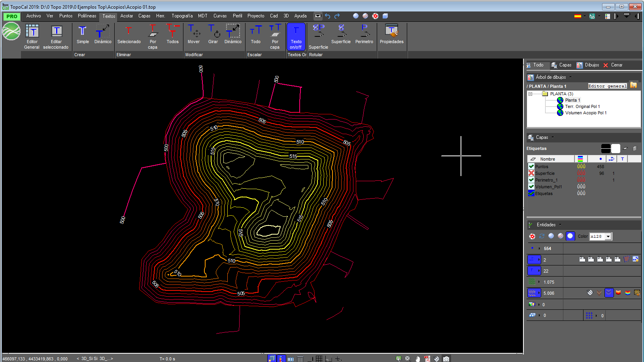
Task: Click the Editor general button
Action: (607, 86)
